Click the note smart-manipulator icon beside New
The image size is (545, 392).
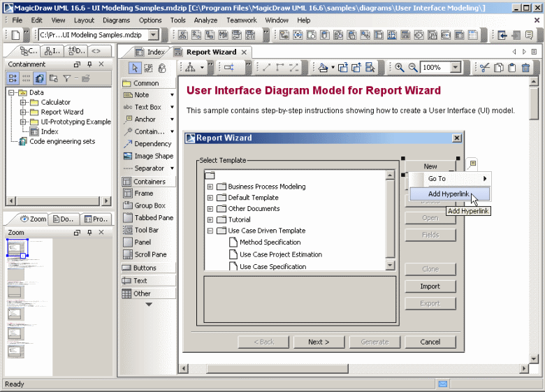[472, 164]
